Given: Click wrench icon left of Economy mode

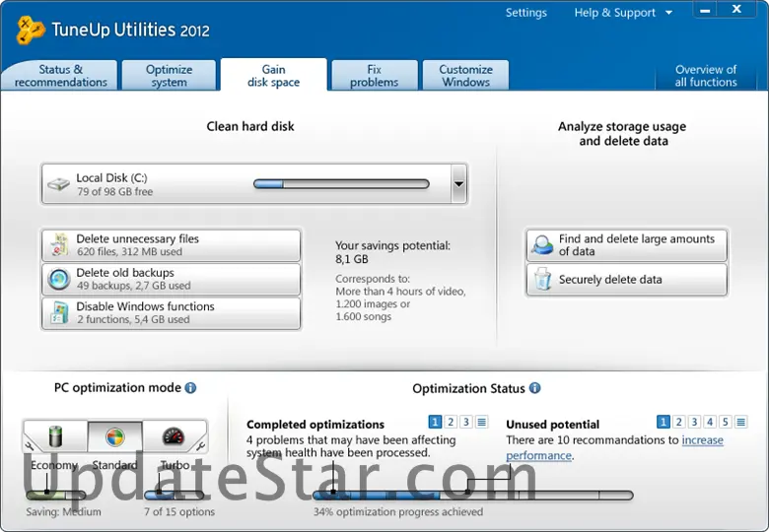Looking at the screenshot, I should (29, 446).
